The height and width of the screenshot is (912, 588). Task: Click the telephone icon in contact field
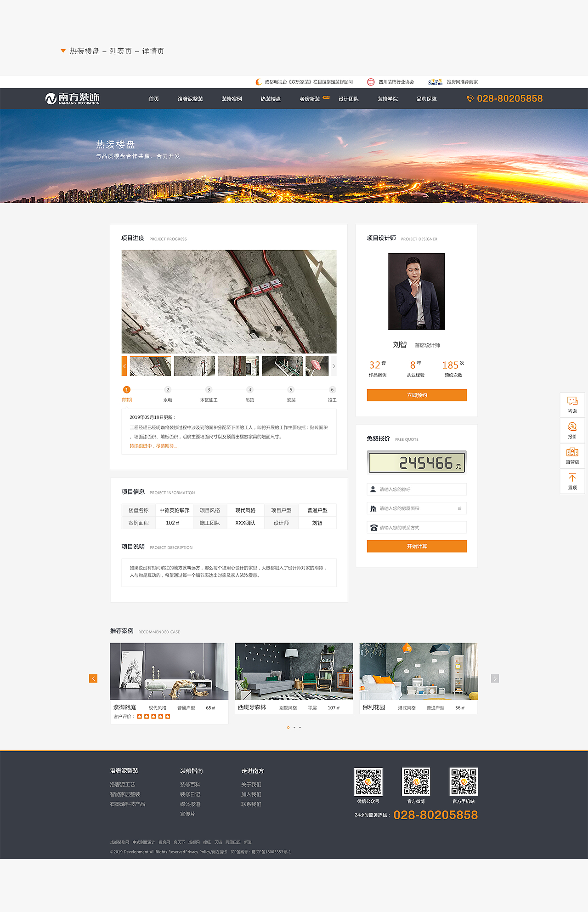point(374,528)
